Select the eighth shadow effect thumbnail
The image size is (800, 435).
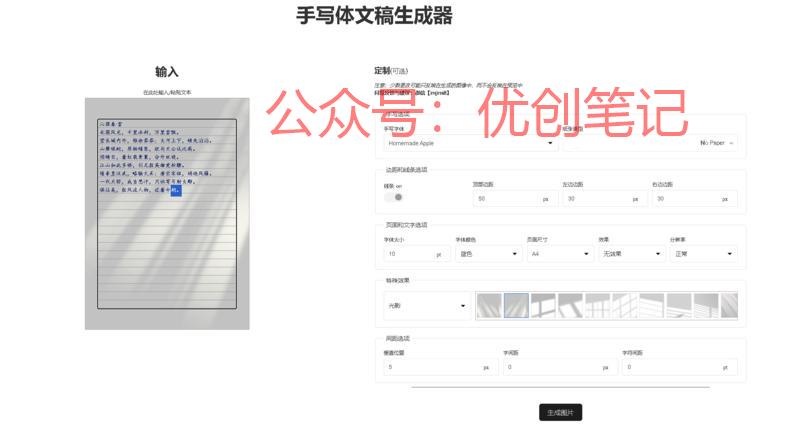(x=679, y=305)
